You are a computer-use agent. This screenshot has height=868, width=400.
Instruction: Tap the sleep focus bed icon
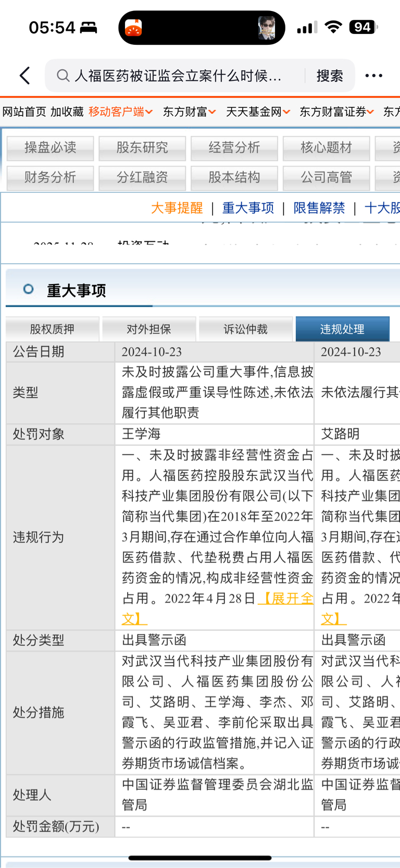89,28
